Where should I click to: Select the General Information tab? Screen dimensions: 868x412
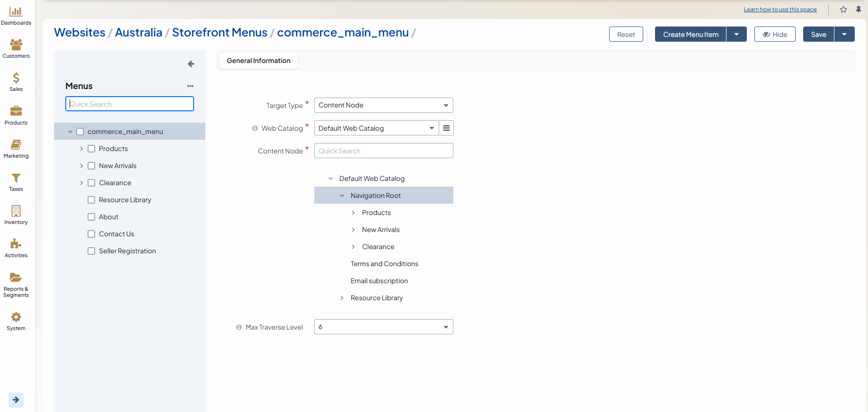[x=258, y=61]
